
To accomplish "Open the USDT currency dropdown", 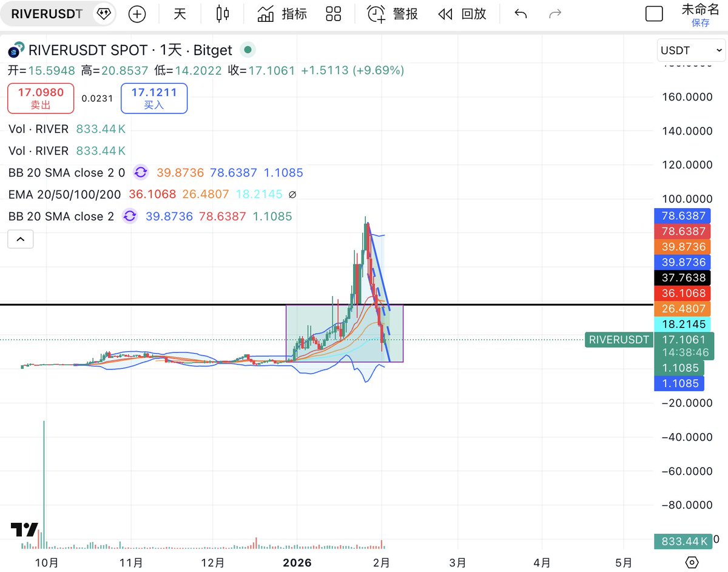I will tap(691, 50).
